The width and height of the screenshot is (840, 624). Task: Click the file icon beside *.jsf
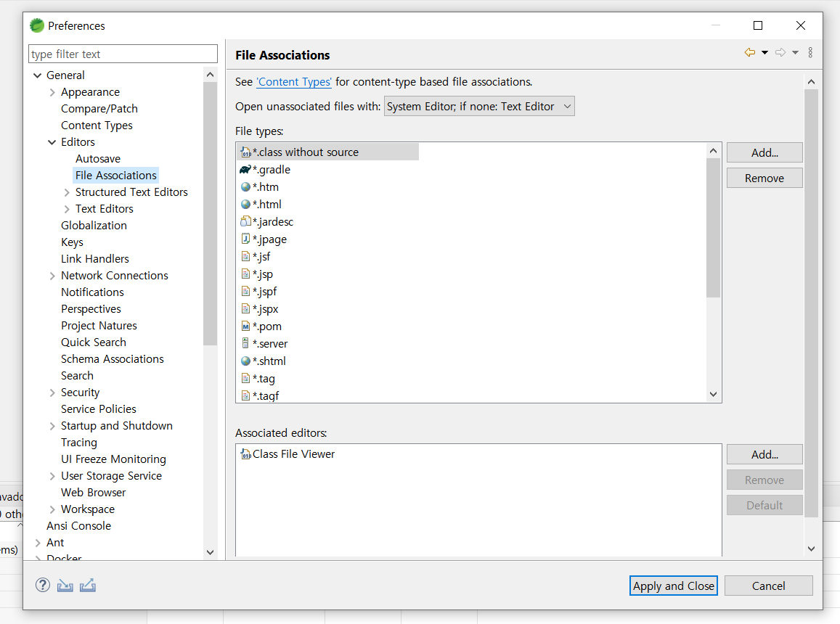click(x=246, y=257)
